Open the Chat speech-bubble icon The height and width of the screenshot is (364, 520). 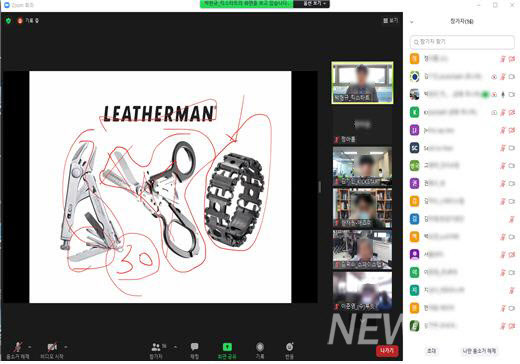(x=194, y=347)
